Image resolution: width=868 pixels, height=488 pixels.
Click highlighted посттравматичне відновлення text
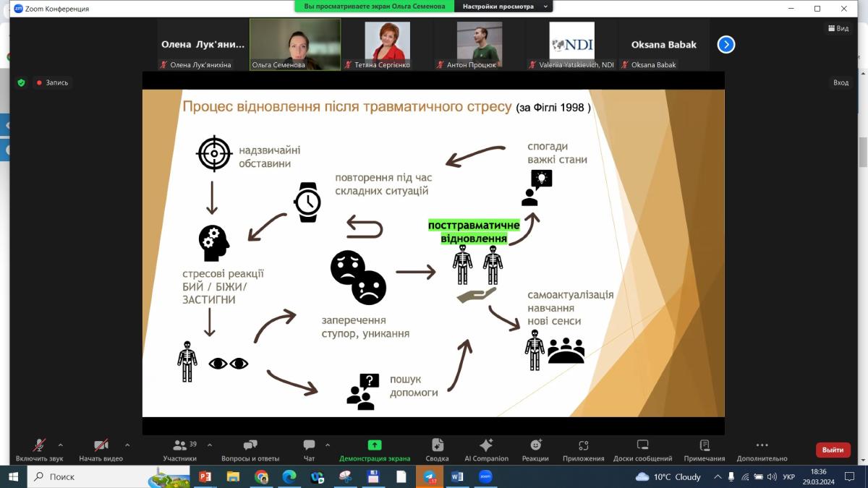click(x=475, y=231)
